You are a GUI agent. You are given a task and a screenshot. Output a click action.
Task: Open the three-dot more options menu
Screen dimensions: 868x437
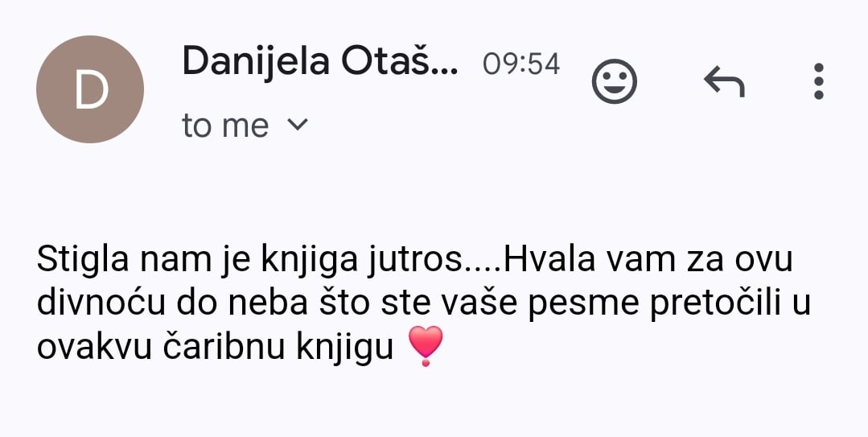point(819,81)
